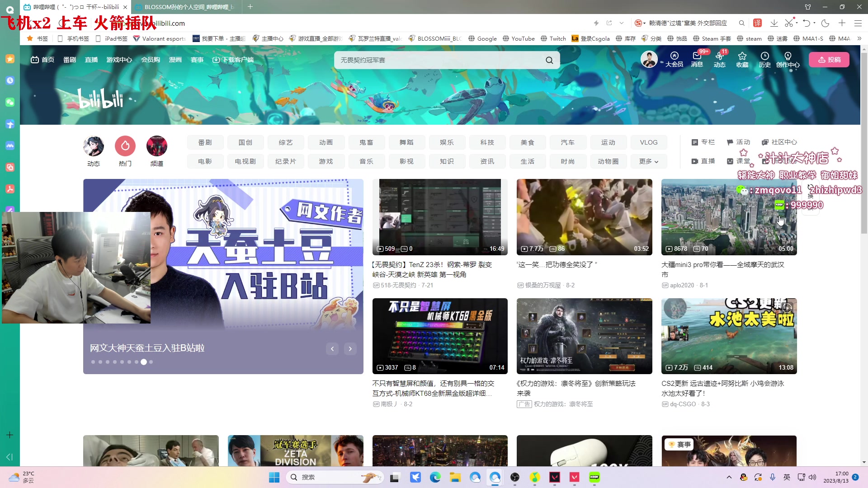Open the 纪录片 category

[x=286, y=161]
